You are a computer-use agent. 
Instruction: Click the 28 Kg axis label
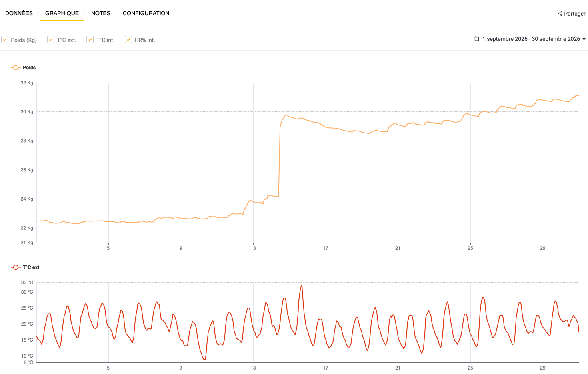click(27, 141)
